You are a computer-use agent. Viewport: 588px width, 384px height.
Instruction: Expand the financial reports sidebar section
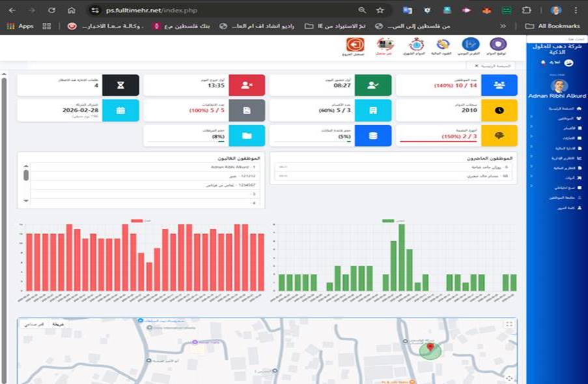532,168
